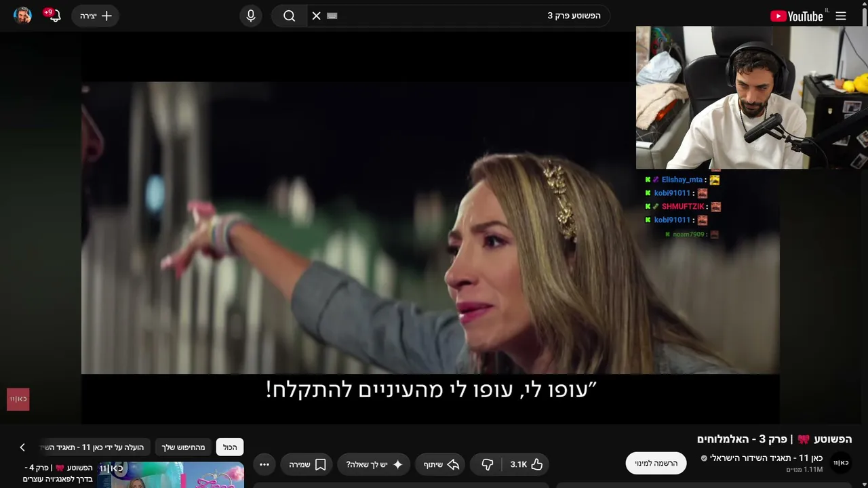Click chat username Elishay_mta
This screenshot has width=868, height=488.
pos(682,180)
